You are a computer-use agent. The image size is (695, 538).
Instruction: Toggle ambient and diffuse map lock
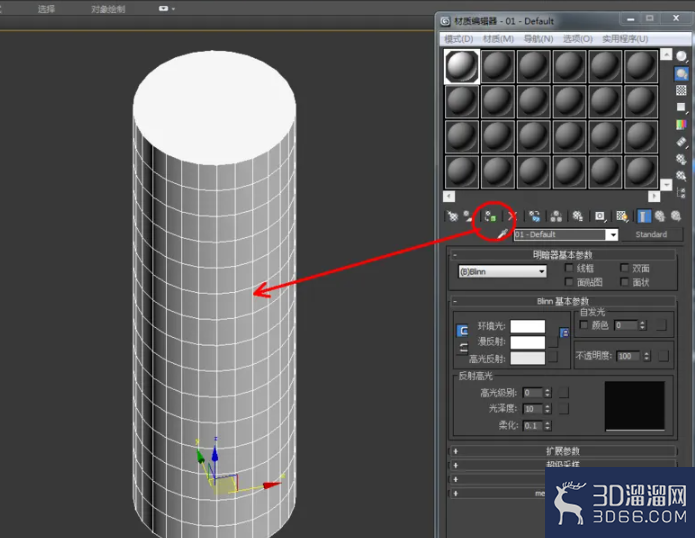click(564, 332)
